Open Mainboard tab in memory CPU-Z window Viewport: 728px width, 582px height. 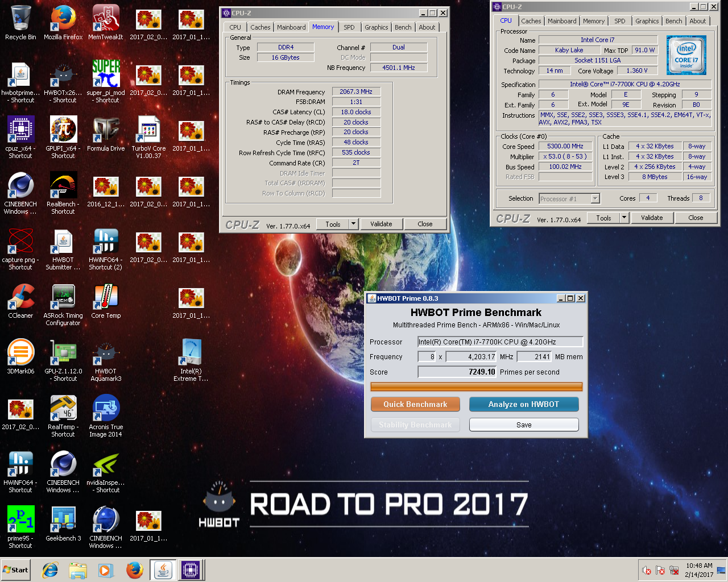(291, 27)
